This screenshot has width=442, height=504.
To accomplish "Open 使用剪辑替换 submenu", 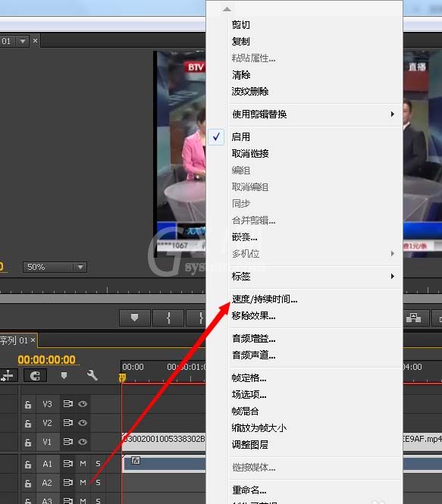I will pos(315,114).
